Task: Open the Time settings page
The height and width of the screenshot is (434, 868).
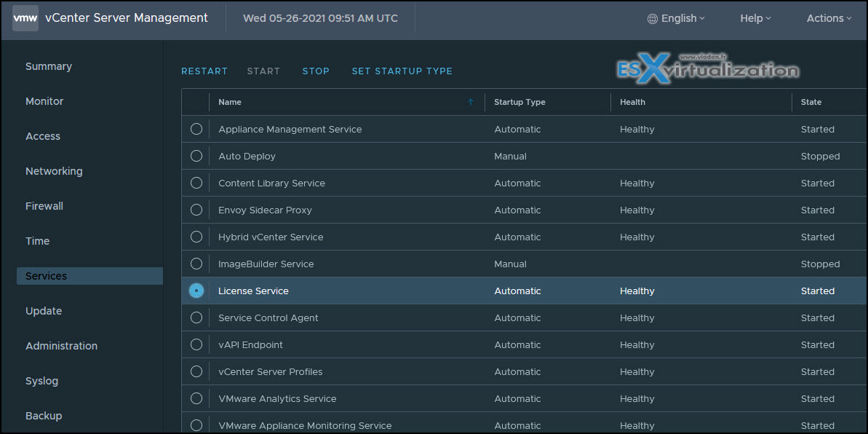Action: point(38,241)
